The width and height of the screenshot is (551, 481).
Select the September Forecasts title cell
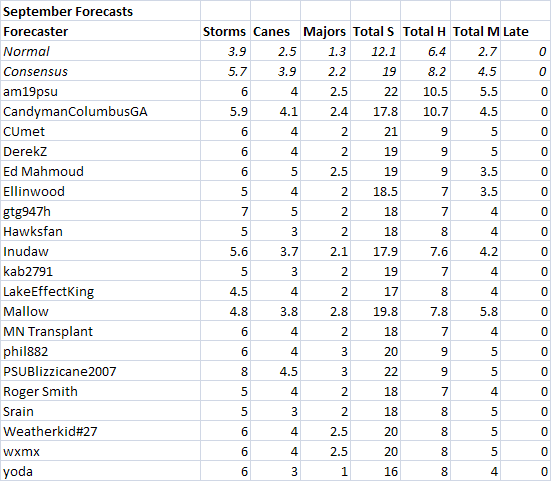pos(101,11)
